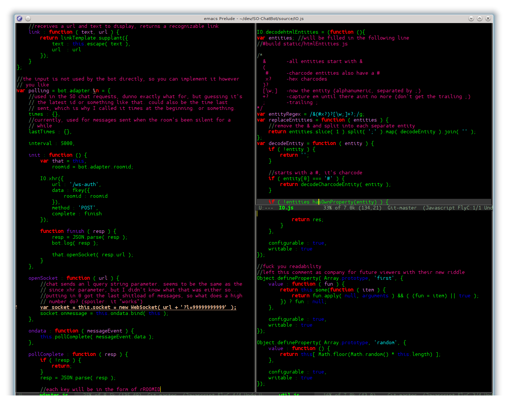508x420 pixels.
Task: Click 'IO.decodehtmlEntities = (function (){' line
Action: pyautogui.click(x=311, y=32)
